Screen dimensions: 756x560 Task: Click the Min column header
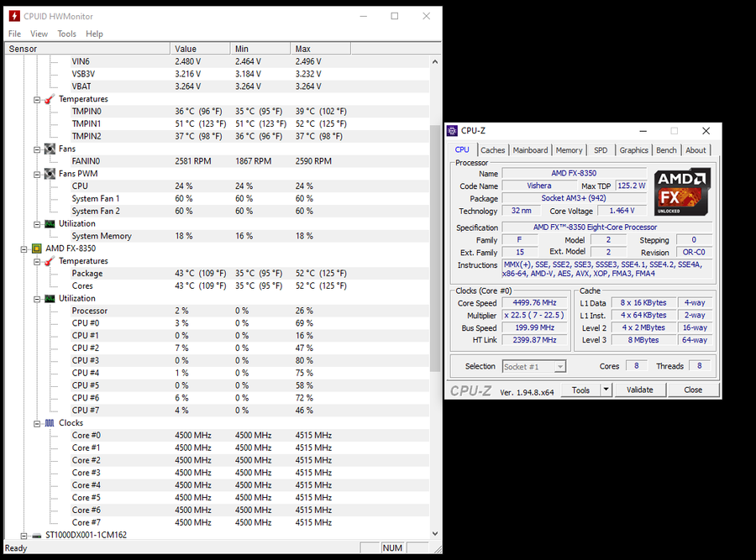(x=260, y=49)
